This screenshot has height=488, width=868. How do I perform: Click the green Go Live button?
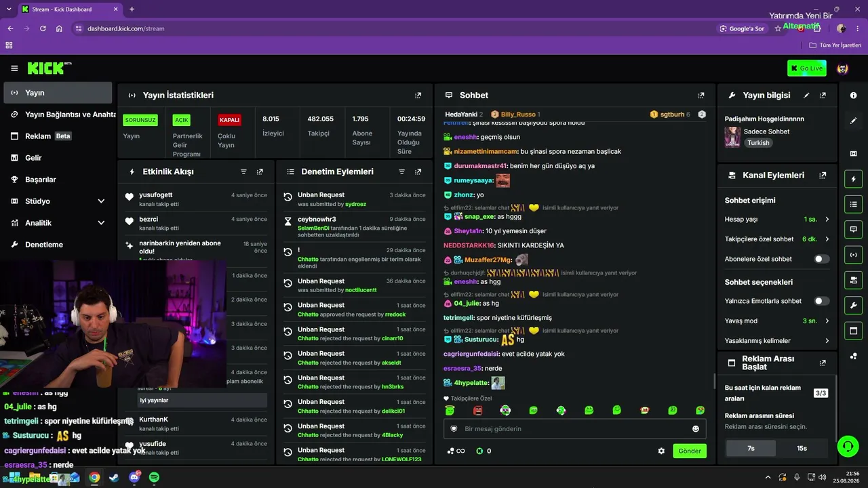tap(806, 68)
